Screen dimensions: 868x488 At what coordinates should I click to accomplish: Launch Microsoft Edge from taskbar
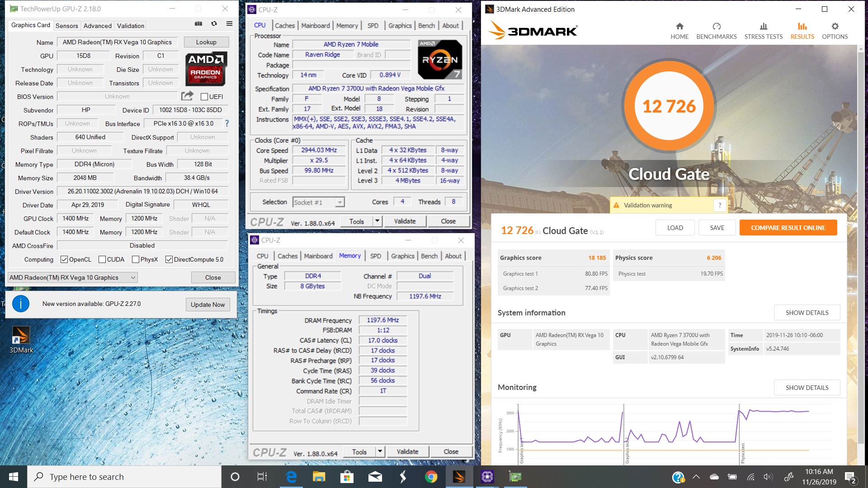click(291, 477)
